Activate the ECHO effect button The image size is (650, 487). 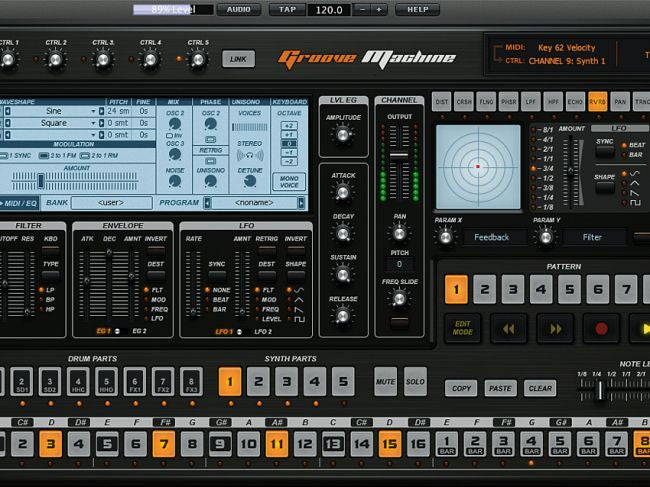tap(574, 101)
